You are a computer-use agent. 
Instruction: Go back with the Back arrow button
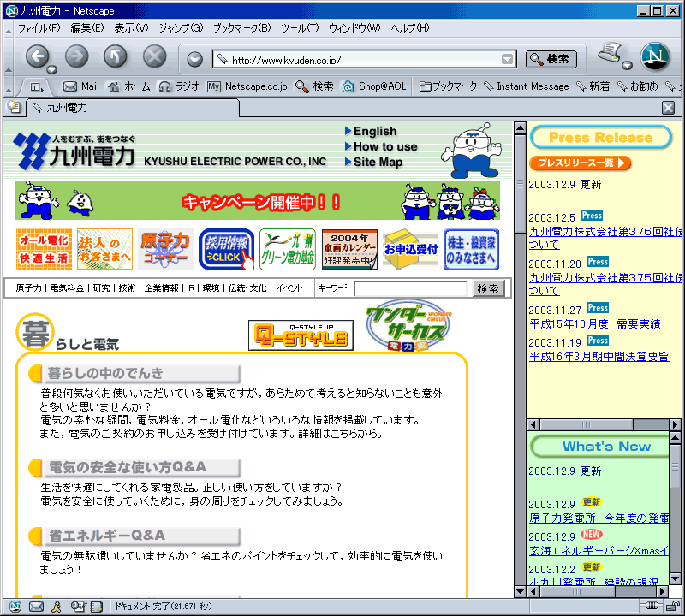click(38, 56)
